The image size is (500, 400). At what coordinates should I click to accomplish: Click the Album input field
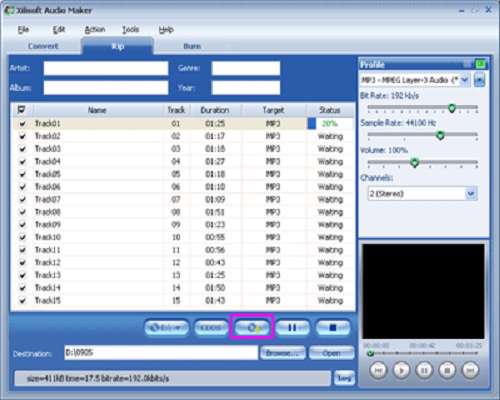coord(106,88)
